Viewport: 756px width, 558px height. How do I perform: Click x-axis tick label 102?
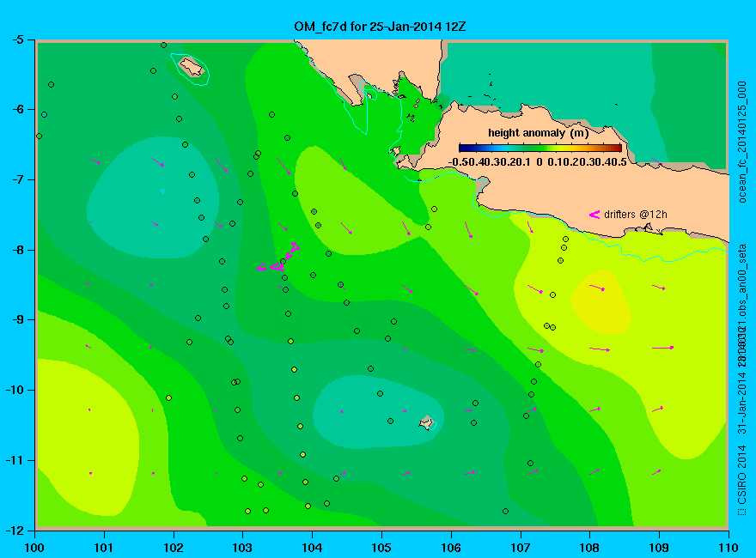174,548
